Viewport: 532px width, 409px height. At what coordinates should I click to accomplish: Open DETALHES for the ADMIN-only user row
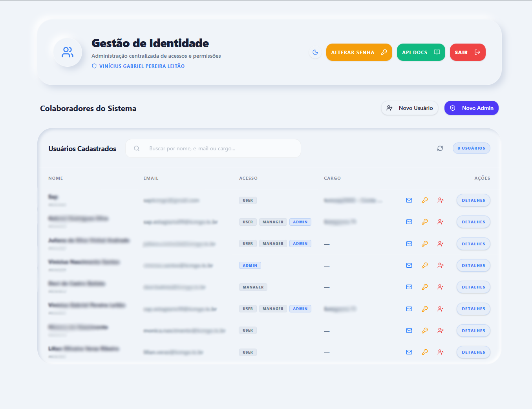(473, 265)
